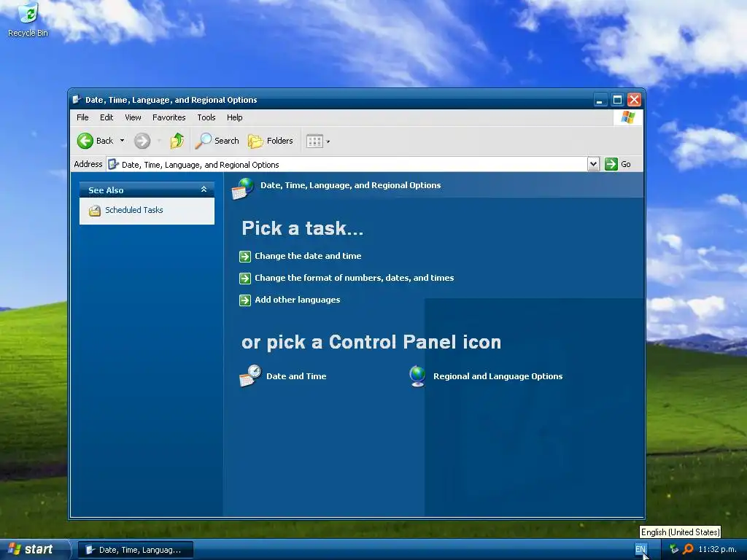Open Date and Time text link
This screenshot has height=560, width=747.
tap(296, 376)
